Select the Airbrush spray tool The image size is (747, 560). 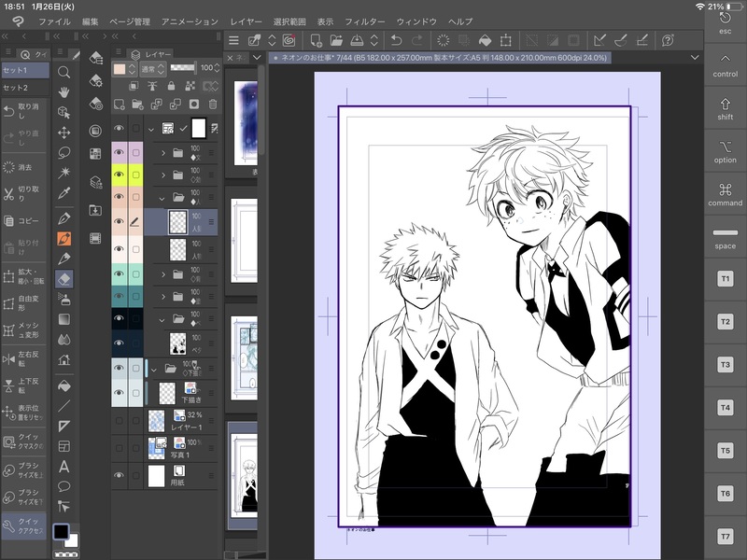click(63, 299)
